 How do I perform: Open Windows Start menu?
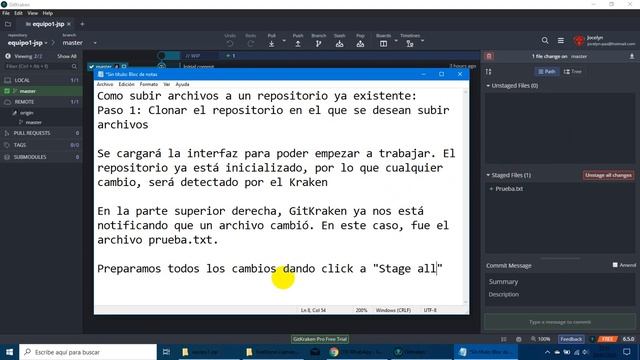coord(9,352)
